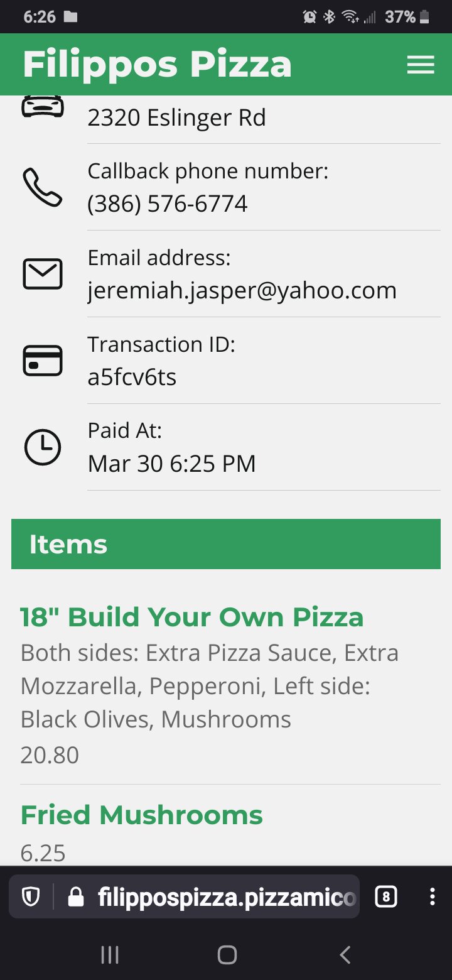Tap the callback phone number (386) 576-6774

click(x=168, y=204)
